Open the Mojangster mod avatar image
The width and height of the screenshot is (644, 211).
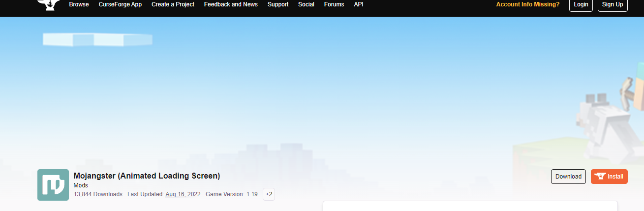(53, 185)
